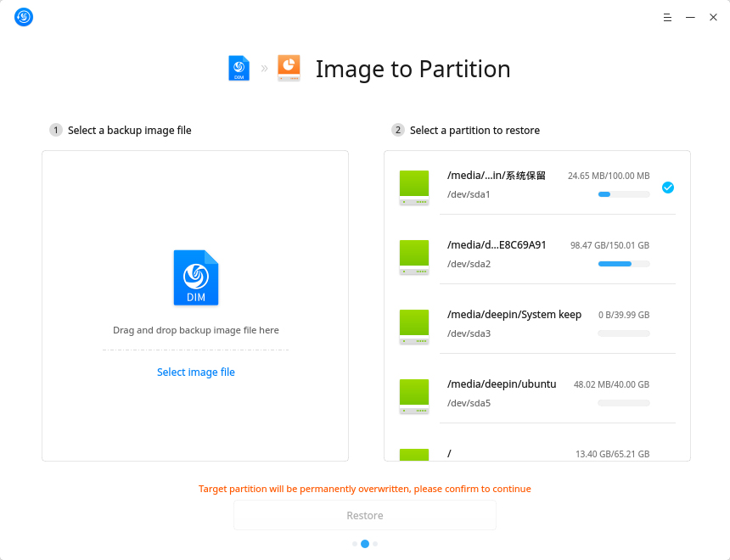Click the System keep partition disk icon
Image resolution: width=730 pixels, height=560 pixels.
414,326
